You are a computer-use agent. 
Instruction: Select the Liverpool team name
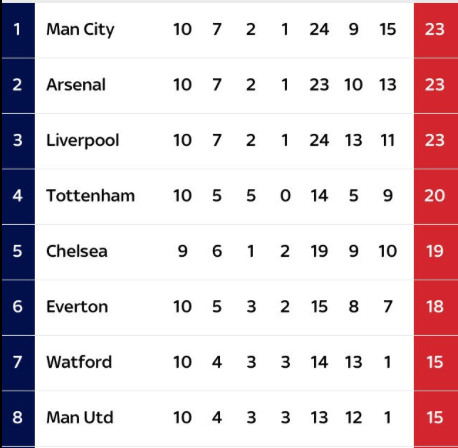(x=83, y=140)
